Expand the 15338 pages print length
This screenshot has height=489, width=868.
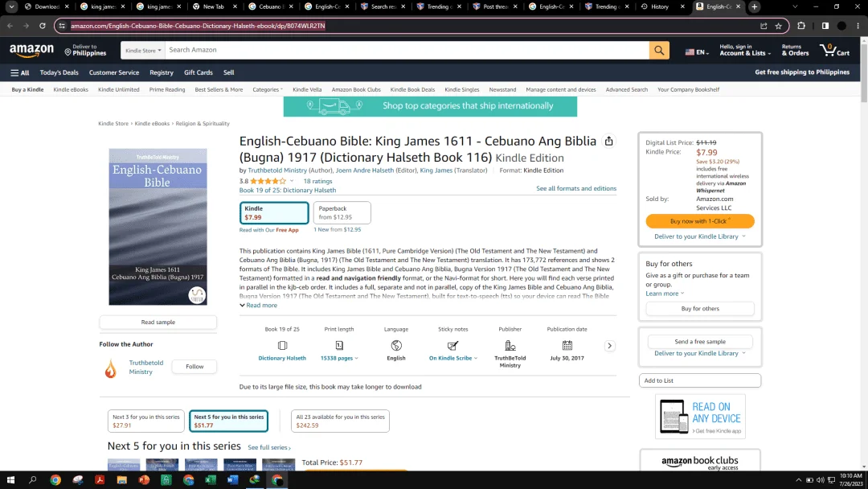click(x=339, y=358)
